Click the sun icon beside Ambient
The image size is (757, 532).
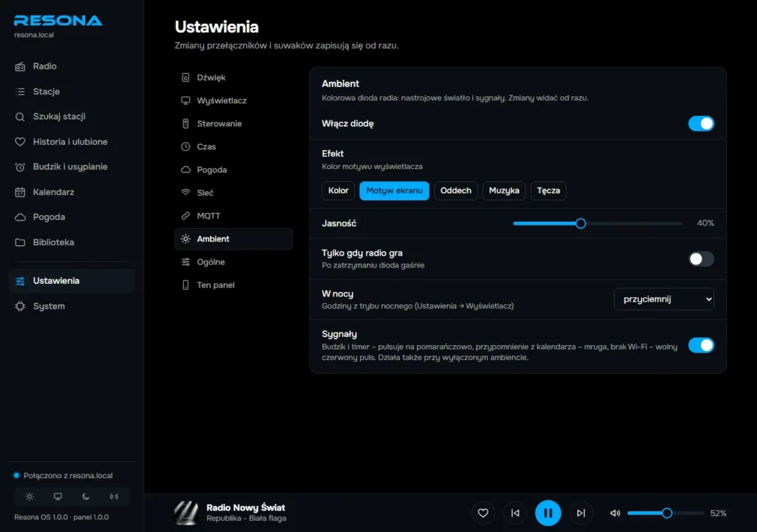pyautogui.click(x=186, y=239)
